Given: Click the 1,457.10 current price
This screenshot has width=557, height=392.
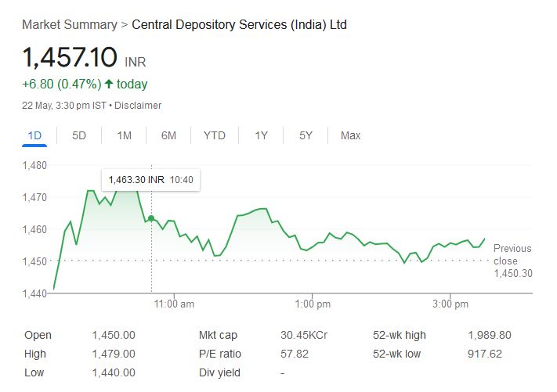Looking at the screenshot, I should coord(70,57).
